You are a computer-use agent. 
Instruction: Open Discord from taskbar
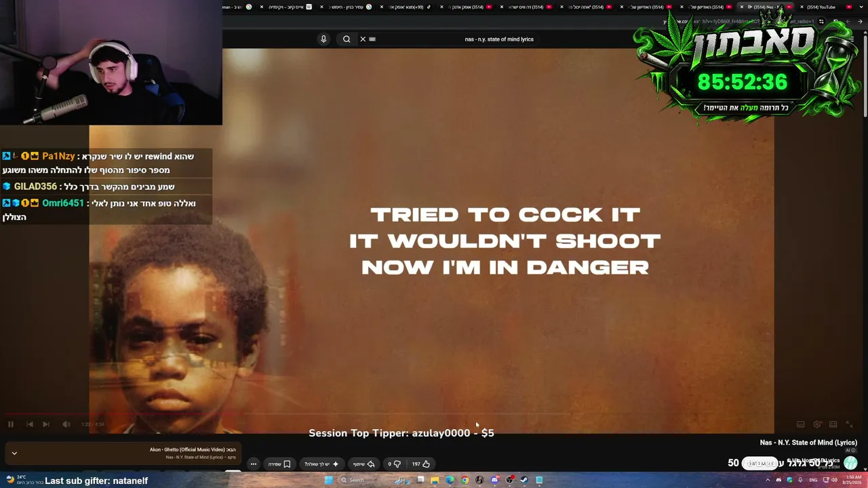click(x=495, y=480)
